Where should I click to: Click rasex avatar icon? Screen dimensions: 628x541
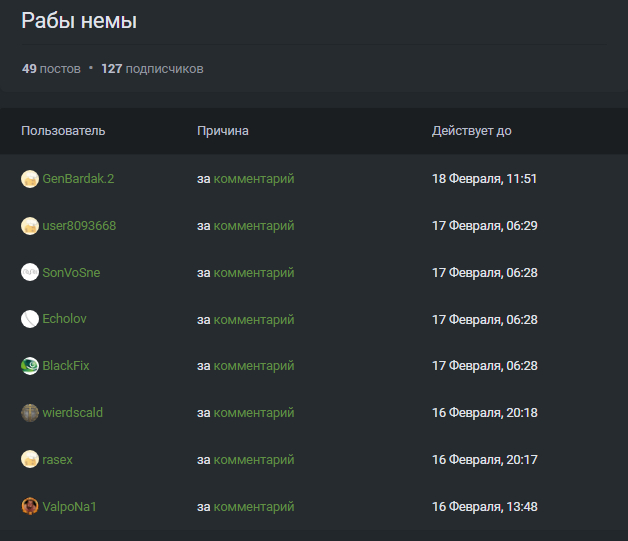[29, 460]
